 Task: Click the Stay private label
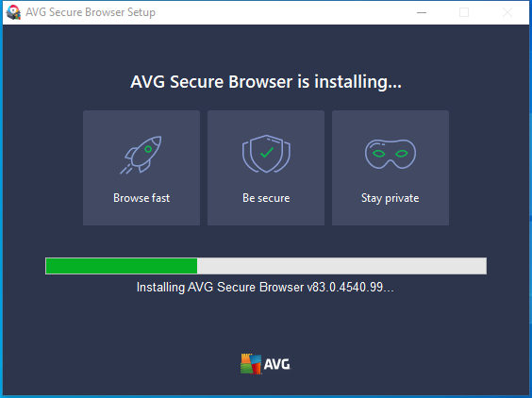point(391,198)
